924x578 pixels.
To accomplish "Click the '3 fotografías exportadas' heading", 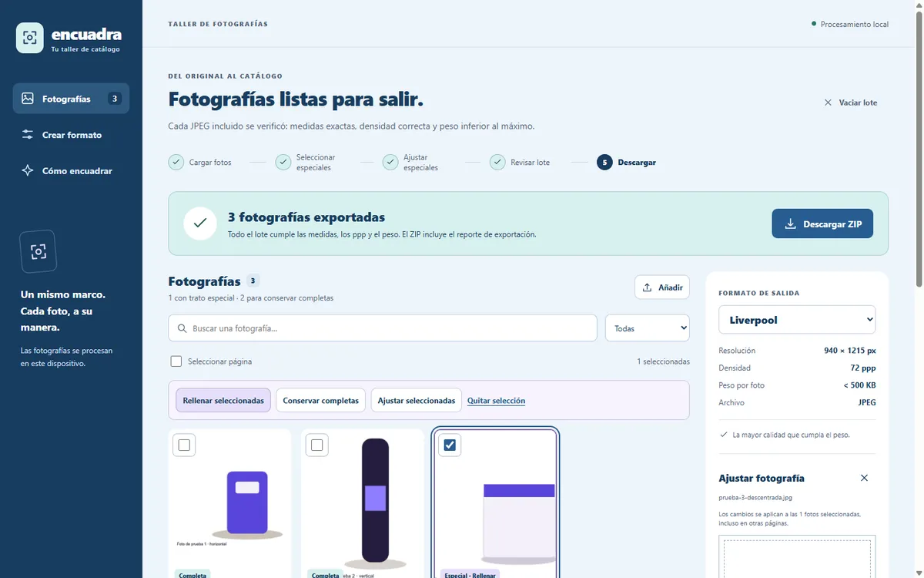I will (306, 217).
